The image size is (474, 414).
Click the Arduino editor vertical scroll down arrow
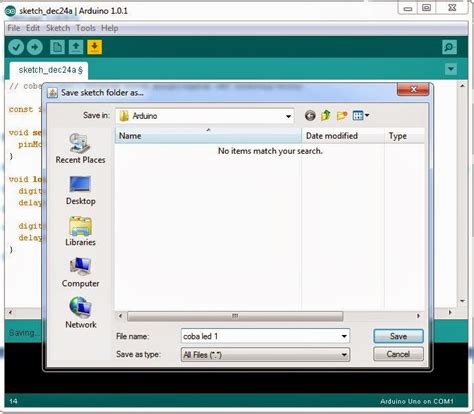coord(462,301)
